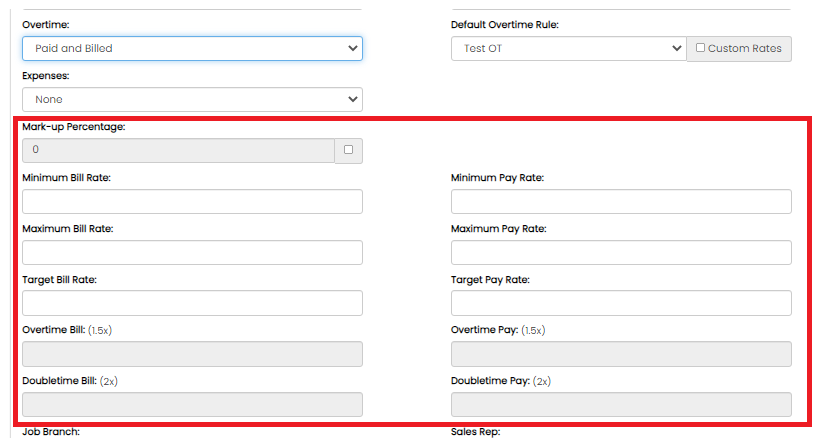Click into the Maximum Pay Rate field
This screenshot has width=825, height=438.
(x=621, y=253)
